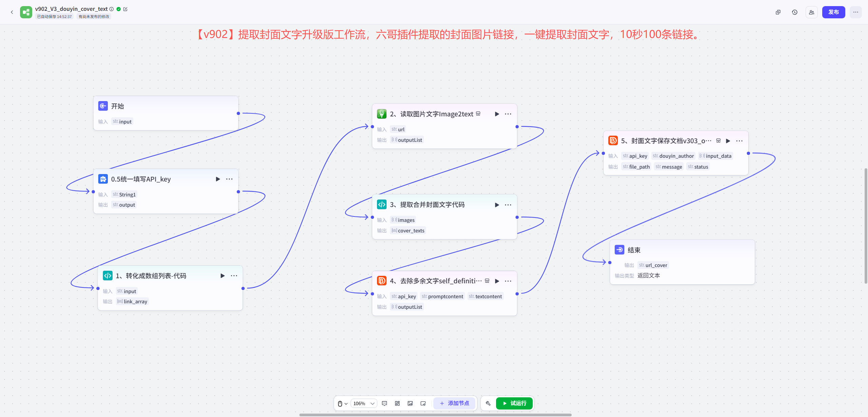Click the 开始 start node icon
This screenshot has height=417, width=868.
pos(103,106)
